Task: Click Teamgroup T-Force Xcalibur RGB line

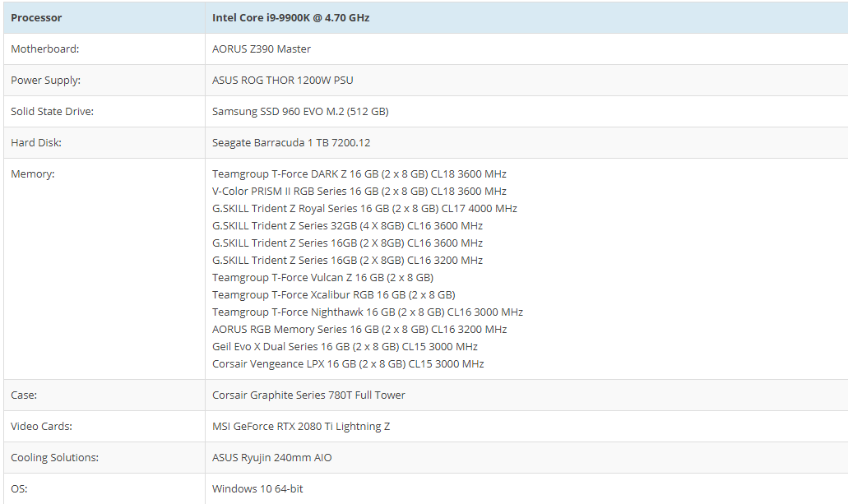Action: pyautogui.click(x=333, y=294)
